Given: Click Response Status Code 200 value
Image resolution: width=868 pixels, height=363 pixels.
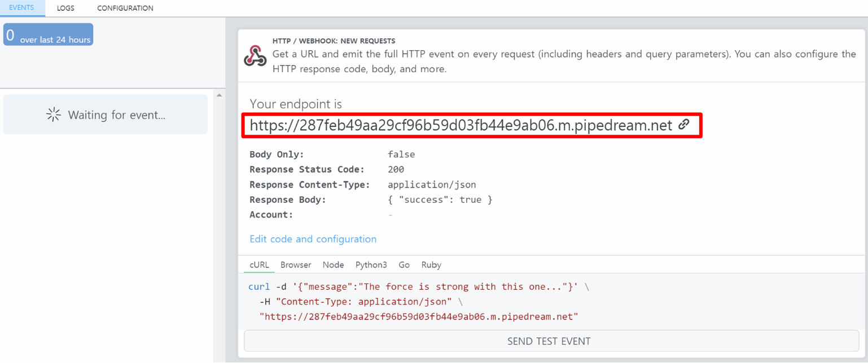Looking at the screenshot, I should [396, 170].
